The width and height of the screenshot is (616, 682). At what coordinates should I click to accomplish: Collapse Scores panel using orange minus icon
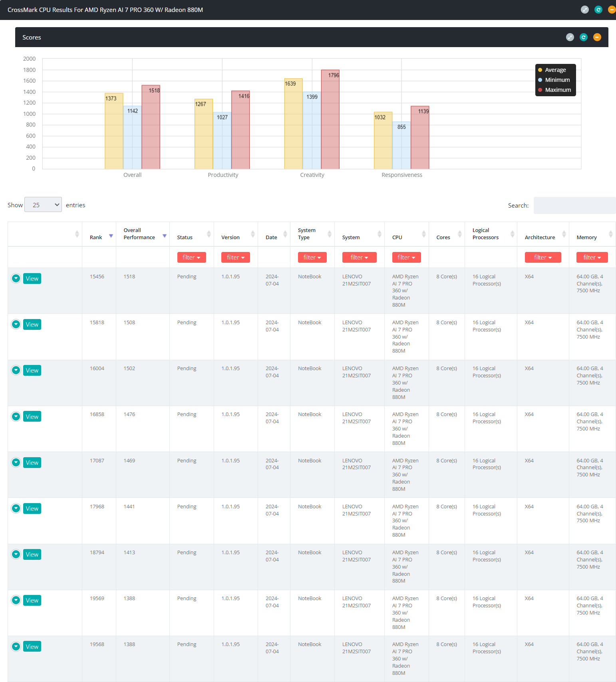point(597,37)
